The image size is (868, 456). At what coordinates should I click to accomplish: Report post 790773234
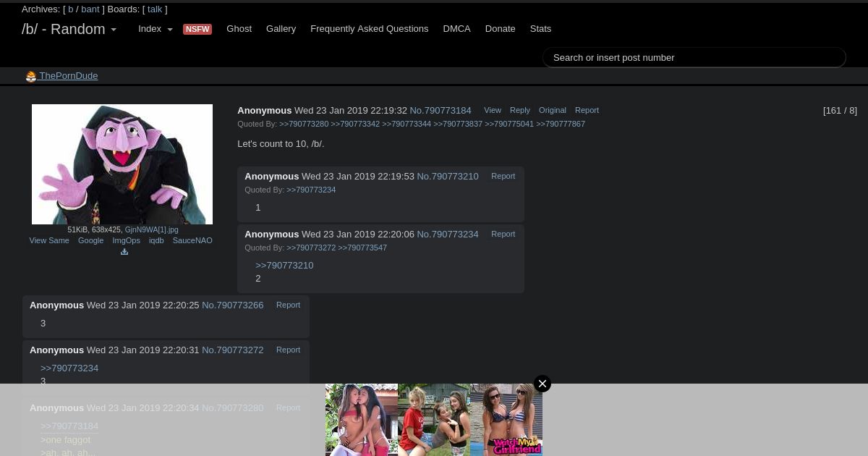503,234
